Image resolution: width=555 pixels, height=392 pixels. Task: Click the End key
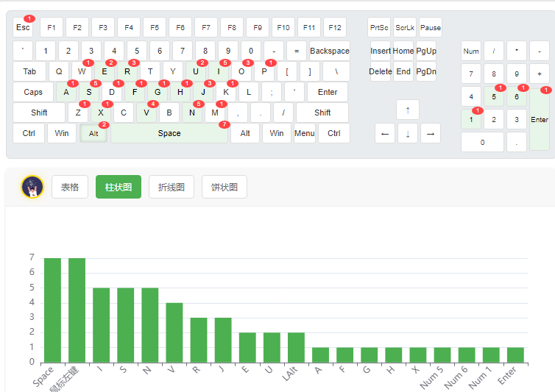pos(403,71)
